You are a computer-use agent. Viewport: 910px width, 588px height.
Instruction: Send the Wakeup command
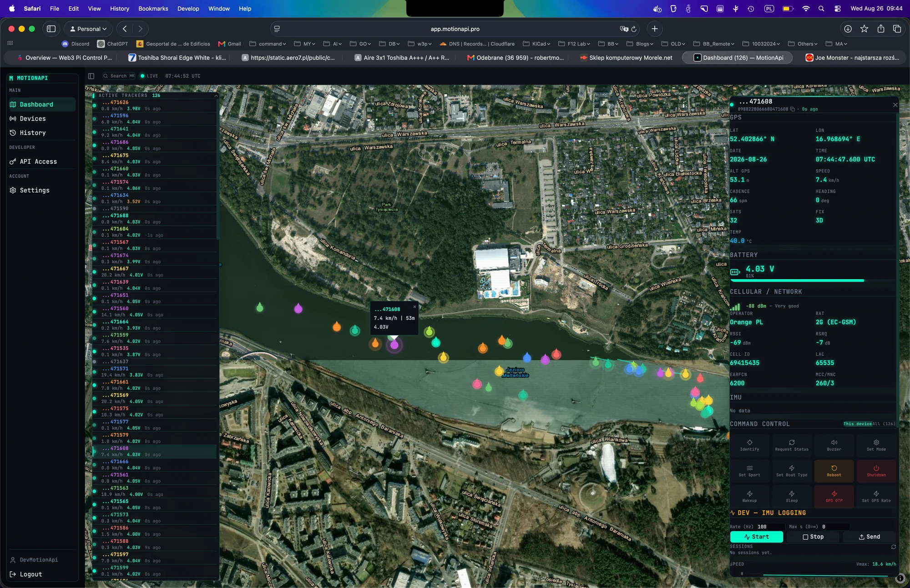749,497
